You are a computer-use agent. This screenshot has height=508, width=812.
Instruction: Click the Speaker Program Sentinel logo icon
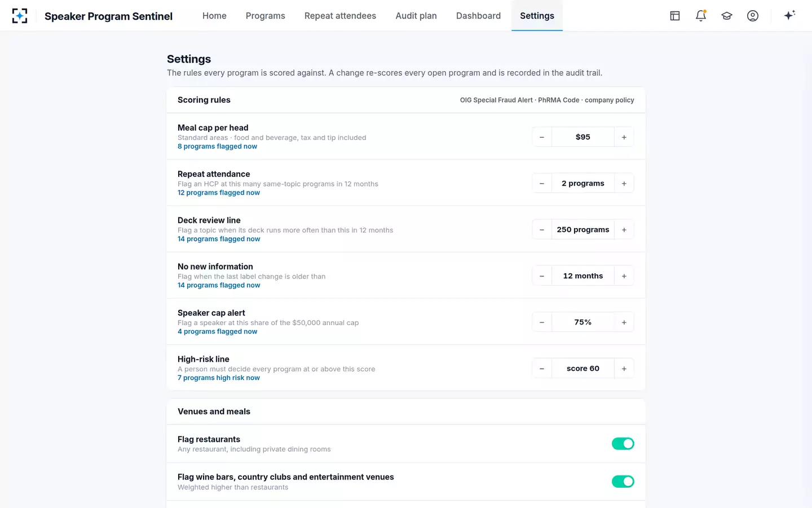[20, 16]
